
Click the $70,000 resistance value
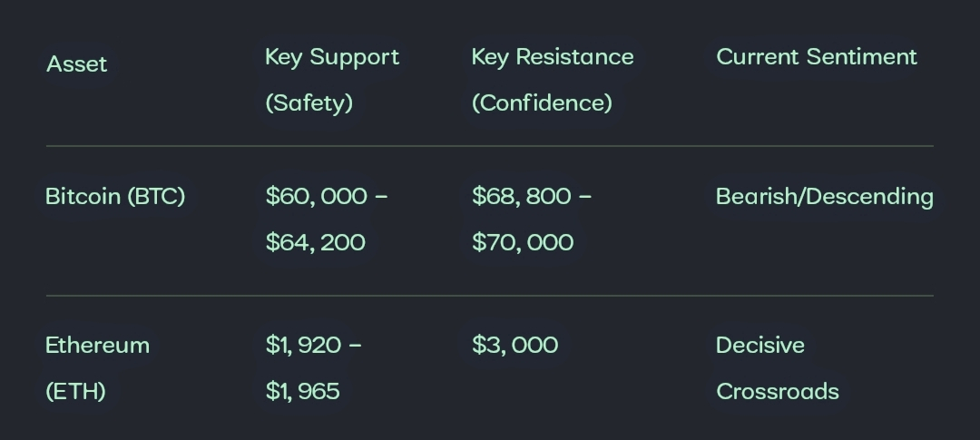tap(523, 243)
